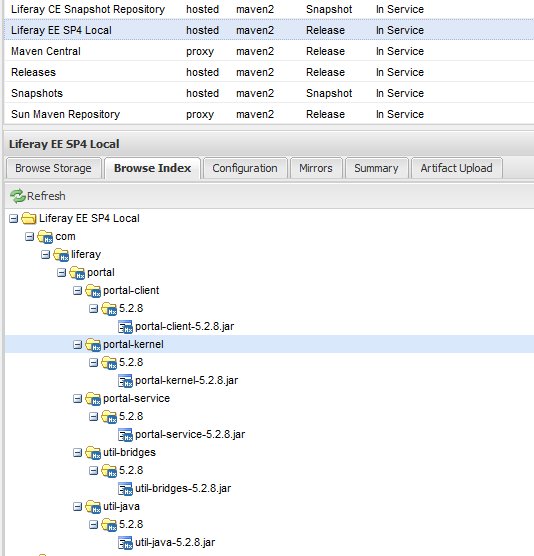
Task: Collapse the 5.2.8 node under portal-kernel
Action: (93, 362)
